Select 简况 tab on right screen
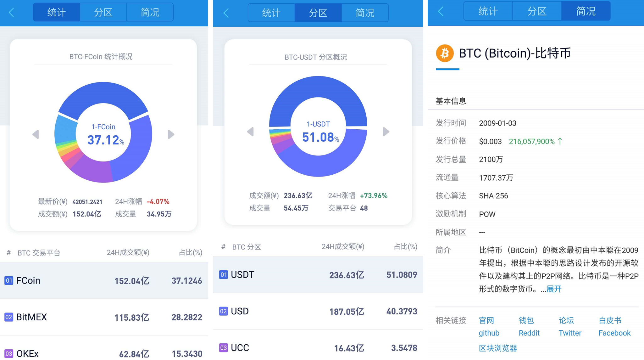Viewport: 644px width, 360px height. tap(586, 11)
